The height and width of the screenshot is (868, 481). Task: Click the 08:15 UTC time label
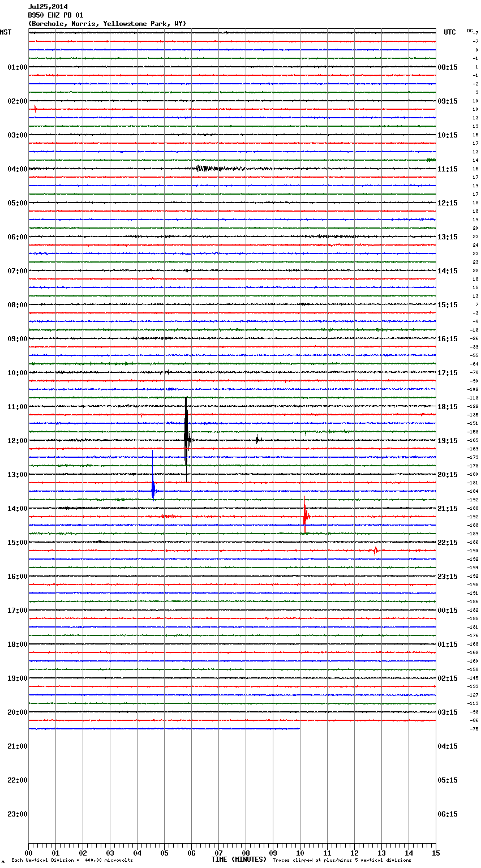pos(448,67)
